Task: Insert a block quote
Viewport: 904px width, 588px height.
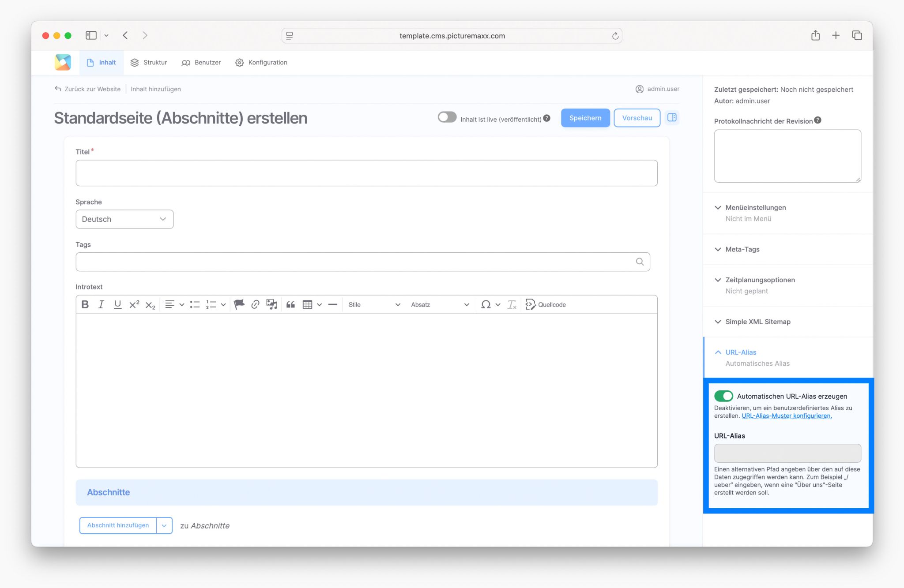Action: tap(290, 304)
